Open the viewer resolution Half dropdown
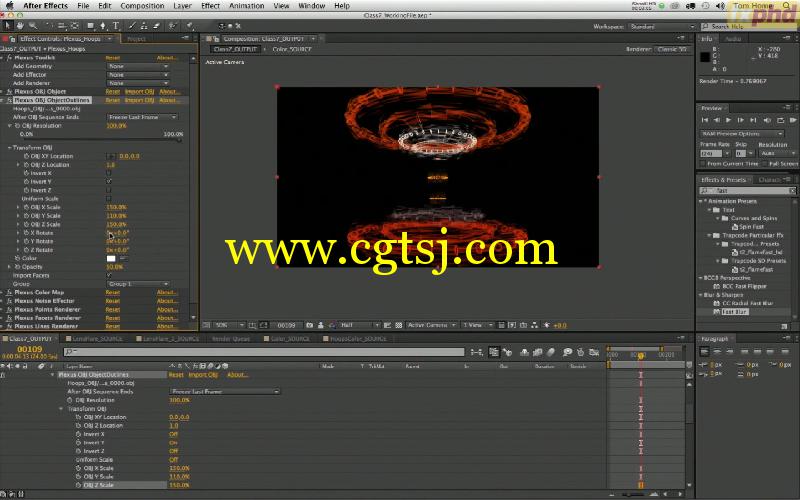The height and width of the screenshot is (500, 800). [359, 325]
